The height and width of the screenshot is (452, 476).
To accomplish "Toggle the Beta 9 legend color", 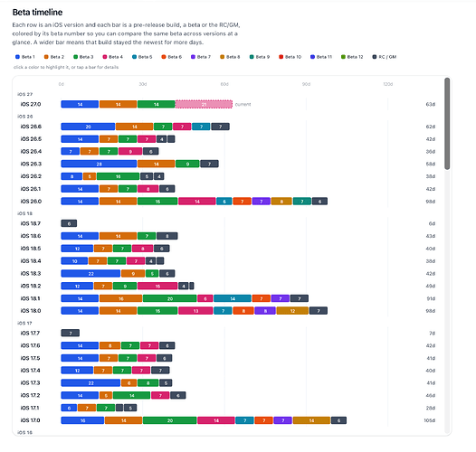I will point(259,57).
